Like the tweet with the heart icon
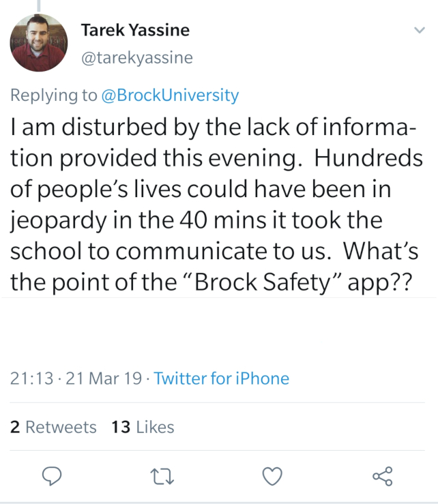This screenshot has width=438, height=504. 272,476
